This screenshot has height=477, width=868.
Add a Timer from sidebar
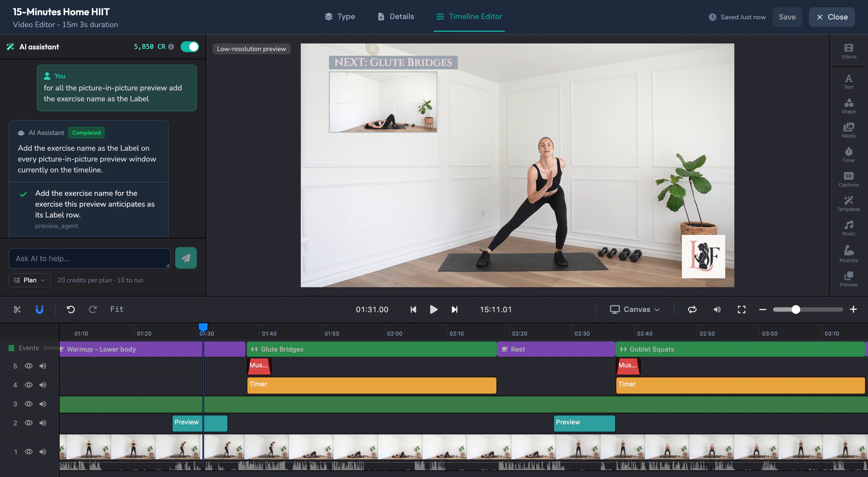point(848,155)
